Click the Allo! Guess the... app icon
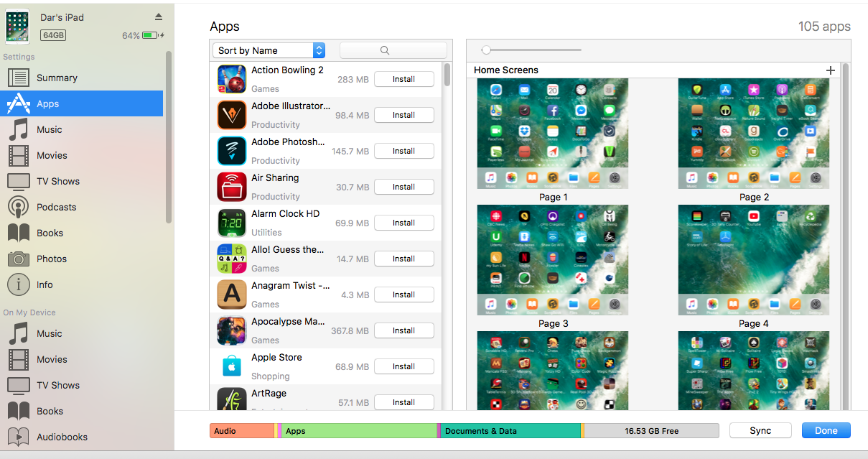The image size is (868, 459). click(232, 259)
